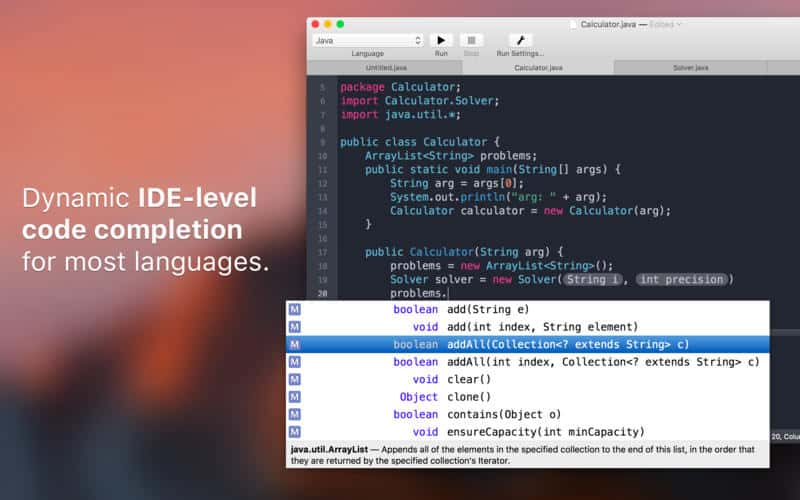Screen dimensions: 800x500
Task: Open the Java language dropdown
Action: pos(368,40)
